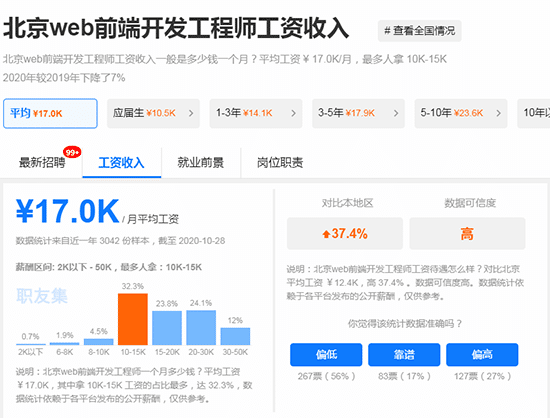Vote 偏高 on data accuracy
This screenshot has height=418, width=550.
482,355
